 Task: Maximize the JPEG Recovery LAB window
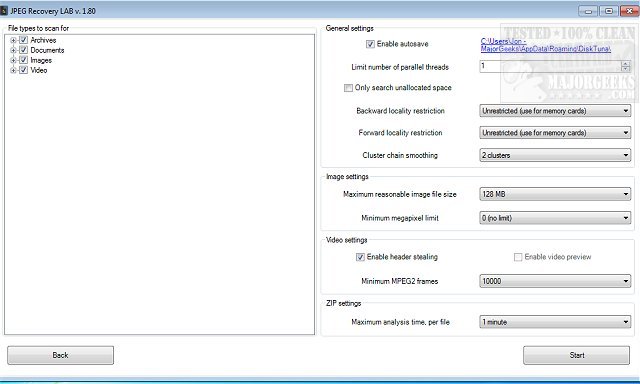tap(609, 11)
